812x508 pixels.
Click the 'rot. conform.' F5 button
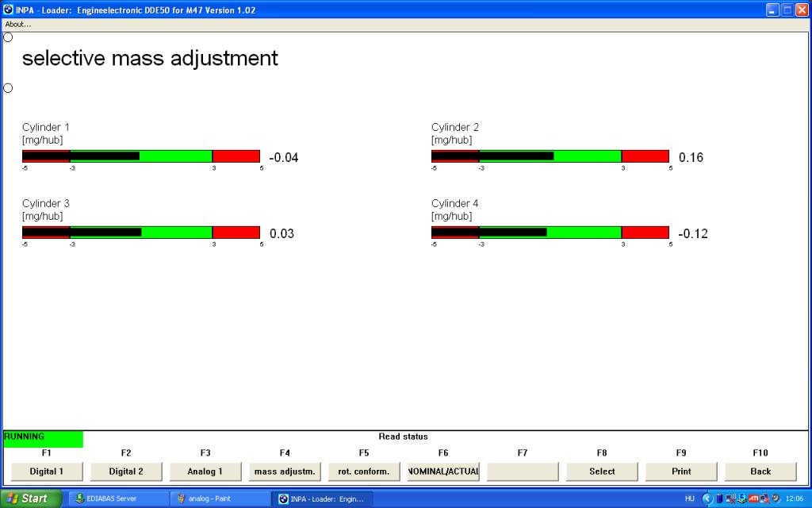[364, 471]
